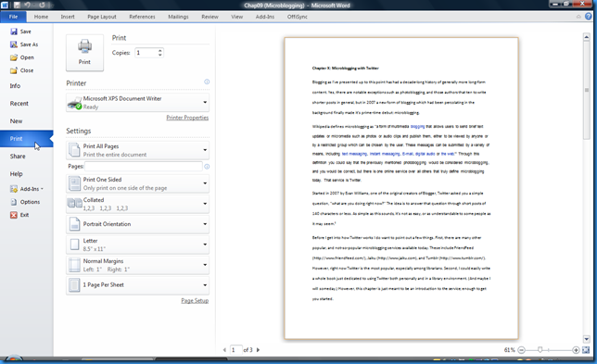597x364 pixels.
Task: Open the Recent documents section
Action: [x=19, y=104]
